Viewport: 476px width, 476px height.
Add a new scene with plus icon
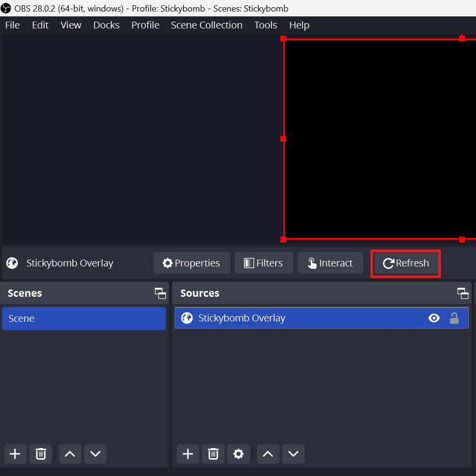pyautogui.click(x=15, y=454)
